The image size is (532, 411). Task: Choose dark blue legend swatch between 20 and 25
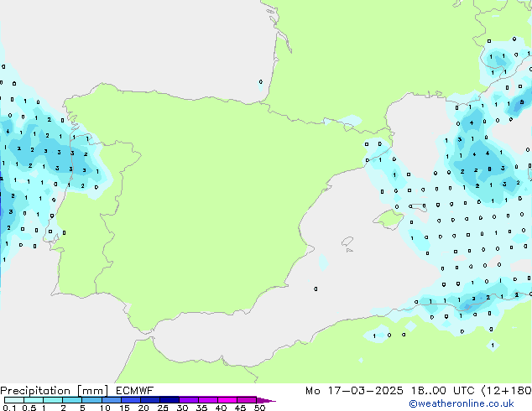pos(153,401)
